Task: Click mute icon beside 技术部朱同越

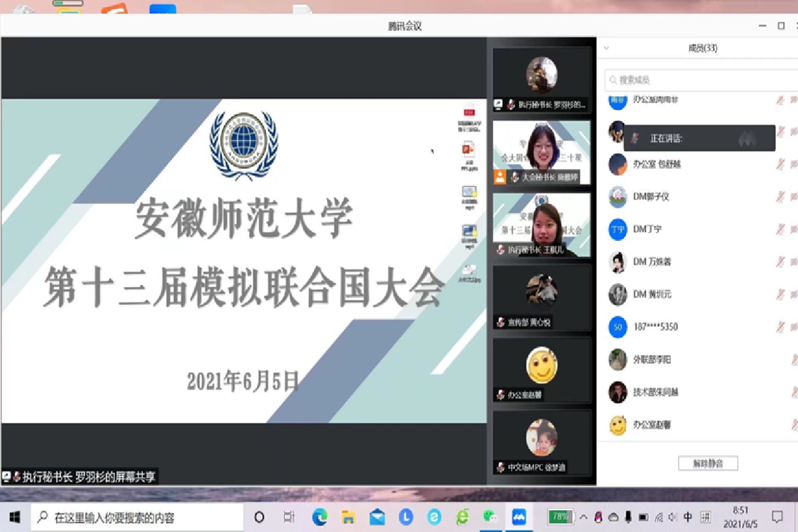Action: point(794,392)
